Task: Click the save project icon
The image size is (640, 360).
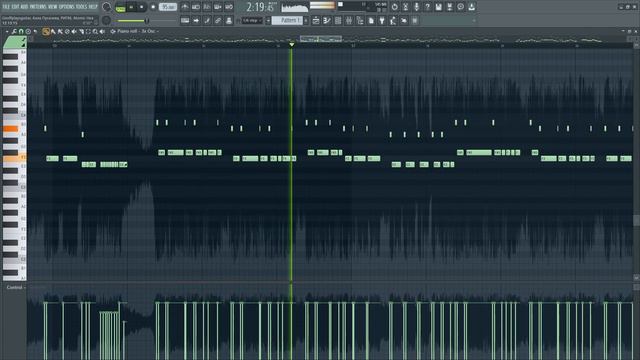Action: pyautogui.click(x=438, y=7)
